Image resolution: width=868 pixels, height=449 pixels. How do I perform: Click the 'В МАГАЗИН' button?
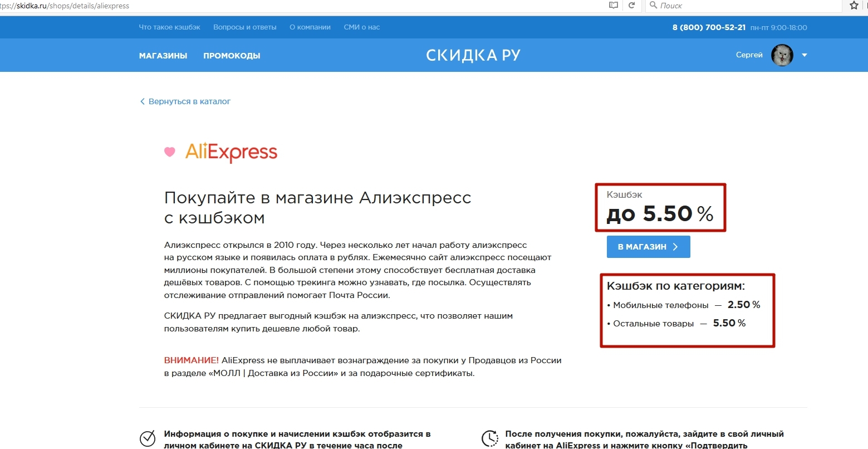pos(649,247)
